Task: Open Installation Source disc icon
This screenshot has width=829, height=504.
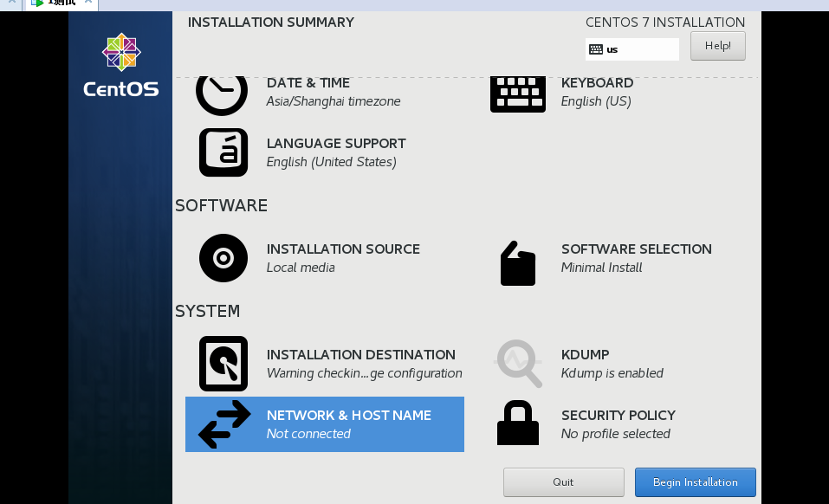Action: coord(223,258)
